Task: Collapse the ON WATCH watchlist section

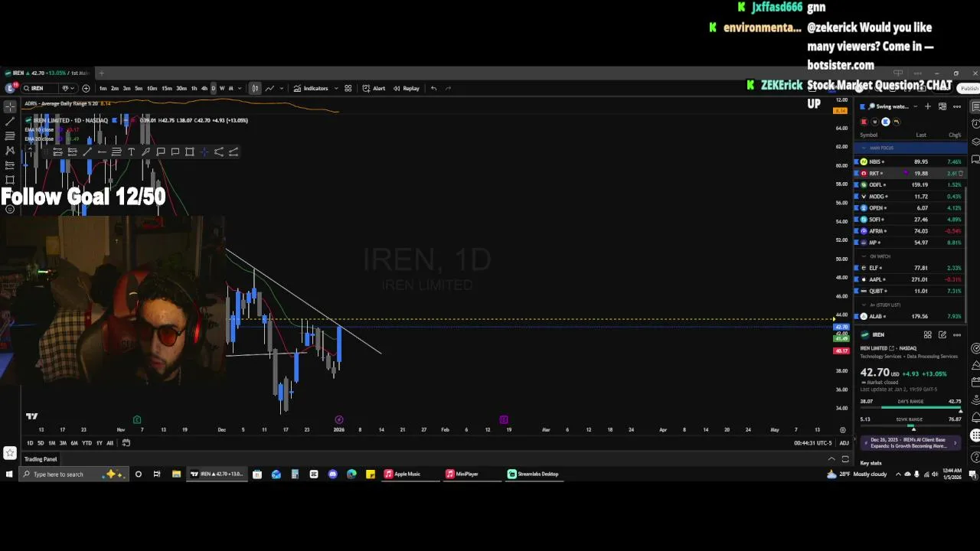Action: 864,256
